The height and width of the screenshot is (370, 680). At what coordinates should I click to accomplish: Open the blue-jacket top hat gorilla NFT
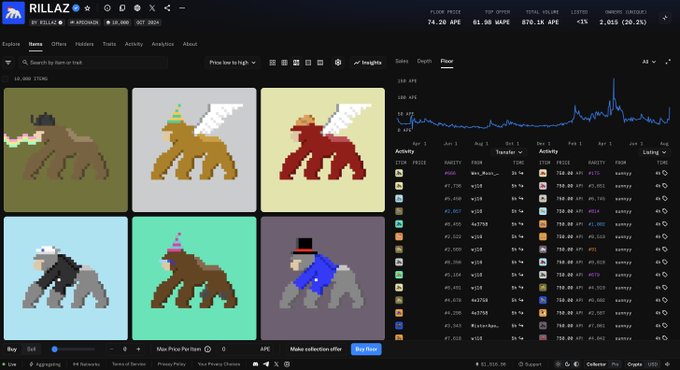[x=323, y=278]
